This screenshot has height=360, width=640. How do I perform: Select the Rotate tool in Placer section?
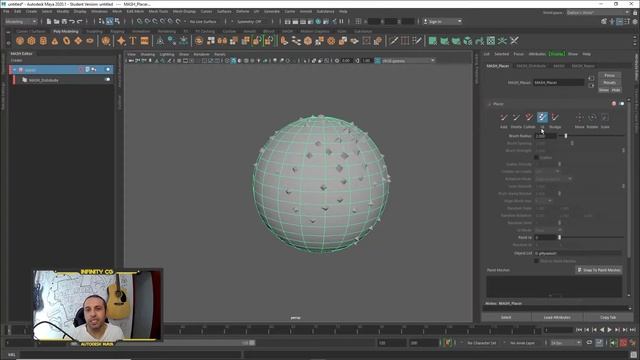click(592, 118)
